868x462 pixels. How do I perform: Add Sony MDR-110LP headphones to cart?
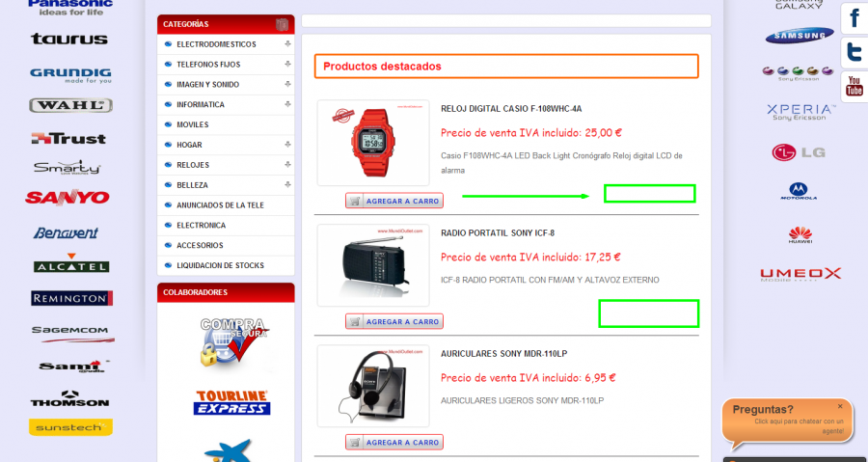[394, 442]
